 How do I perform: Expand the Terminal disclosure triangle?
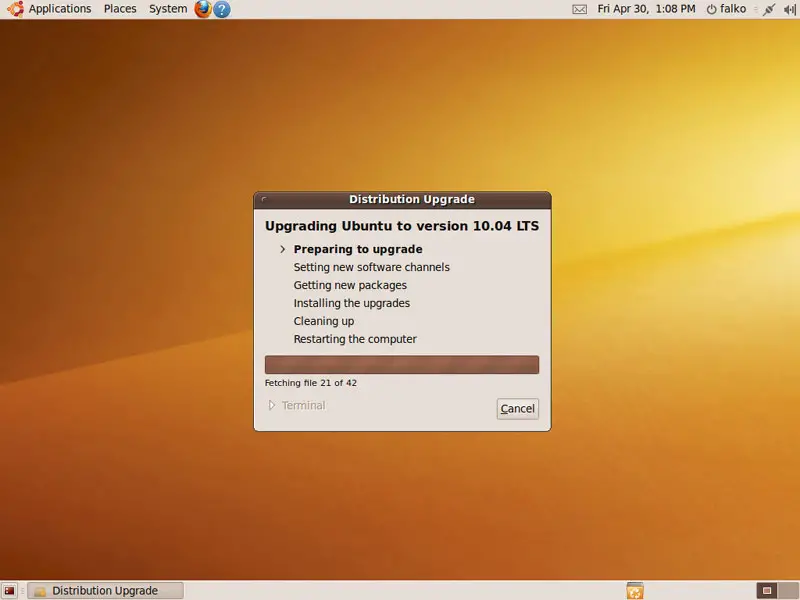pyautogui.click(x=271, y=406)
